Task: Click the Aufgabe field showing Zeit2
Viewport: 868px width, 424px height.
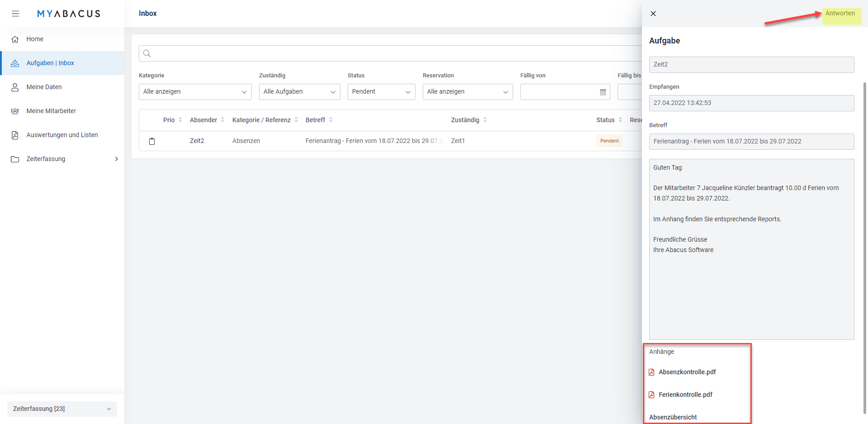Action: click(x=752, y=65)
